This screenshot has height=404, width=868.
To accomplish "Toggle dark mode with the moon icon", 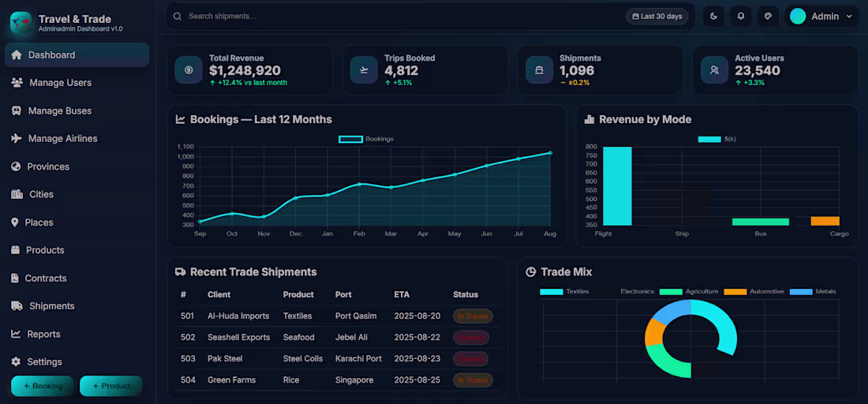I will (x=713, y=17).
